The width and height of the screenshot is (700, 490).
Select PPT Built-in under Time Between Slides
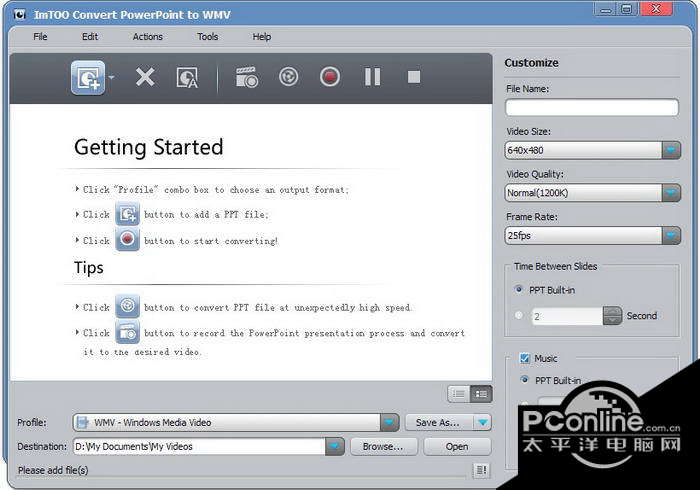(x=519, y=290)
